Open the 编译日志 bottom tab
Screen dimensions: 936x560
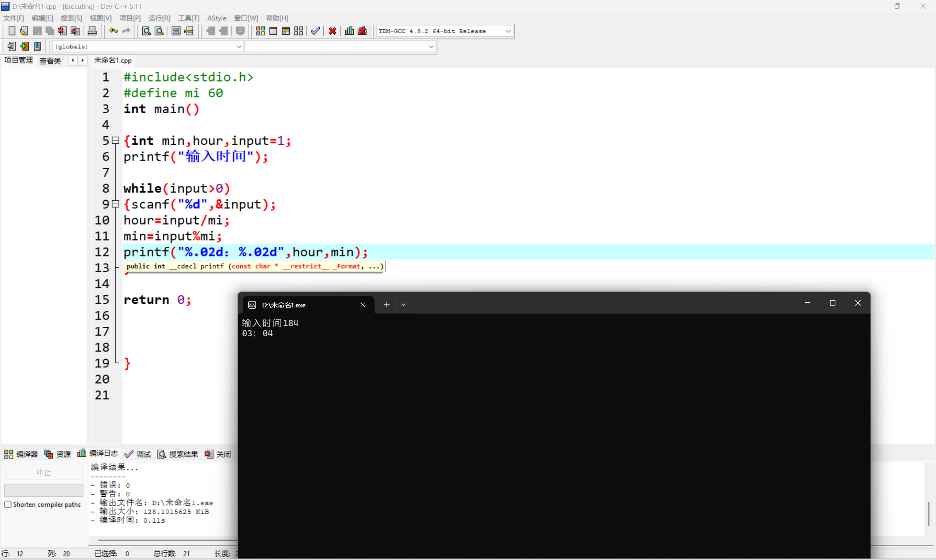pyautogui.click(x=98, y=454)
